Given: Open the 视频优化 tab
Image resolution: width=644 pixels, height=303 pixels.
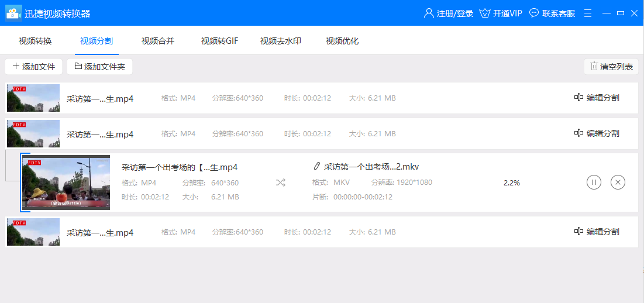Looking at the screenshot, I should pos(342,41).
